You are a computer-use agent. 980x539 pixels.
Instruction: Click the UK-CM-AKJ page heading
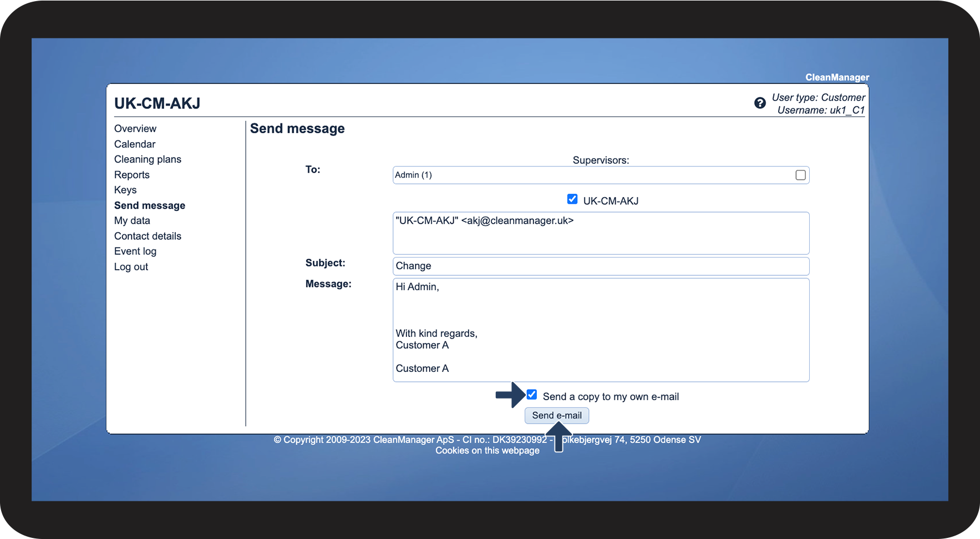[158, 103]
